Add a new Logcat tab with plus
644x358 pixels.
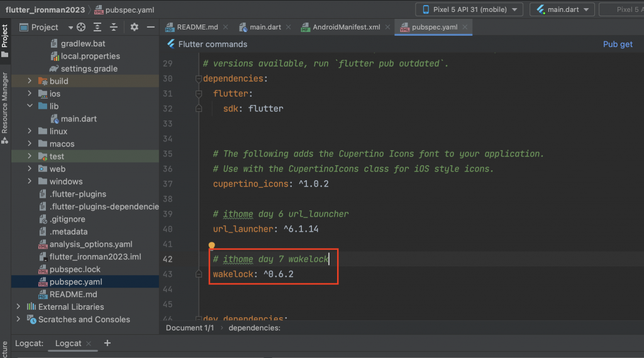pos(107,343)
